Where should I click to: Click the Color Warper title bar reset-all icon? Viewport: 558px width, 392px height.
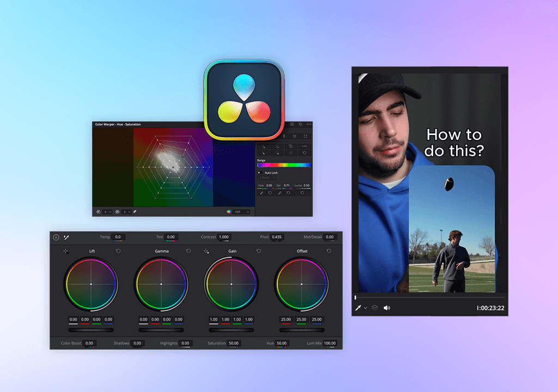(x=300, y=124)
